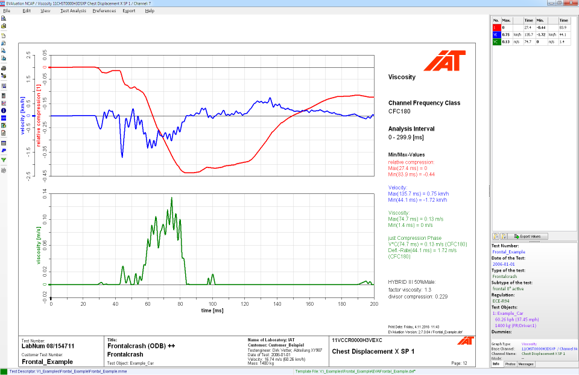This screenshot has width=579, height=375.
Task: Click the LabNum 08/154711 test number text
Action: pos(48,346)
